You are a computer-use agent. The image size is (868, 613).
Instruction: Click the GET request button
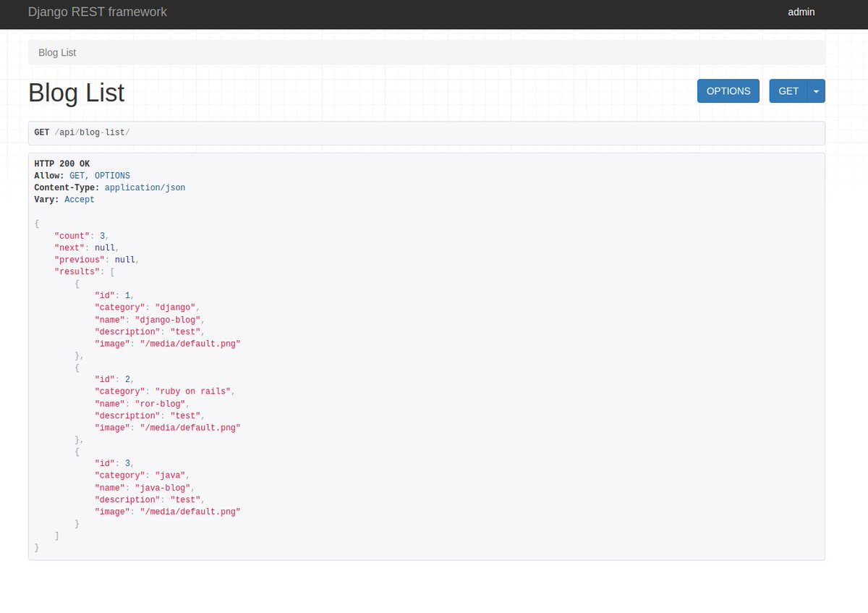[788, 91]
